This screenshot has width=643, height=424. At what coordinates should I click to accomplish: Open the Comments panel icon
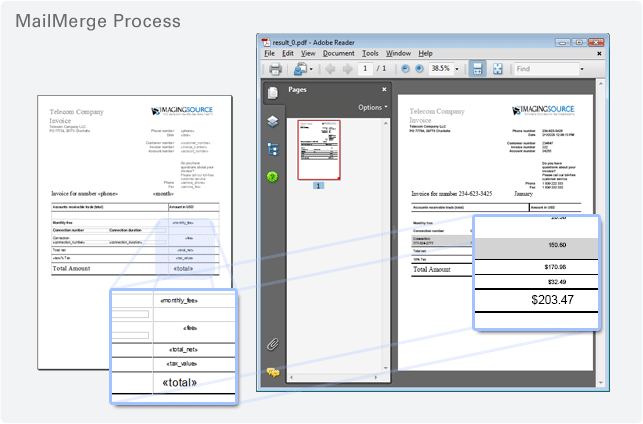[x=273, y=372]
